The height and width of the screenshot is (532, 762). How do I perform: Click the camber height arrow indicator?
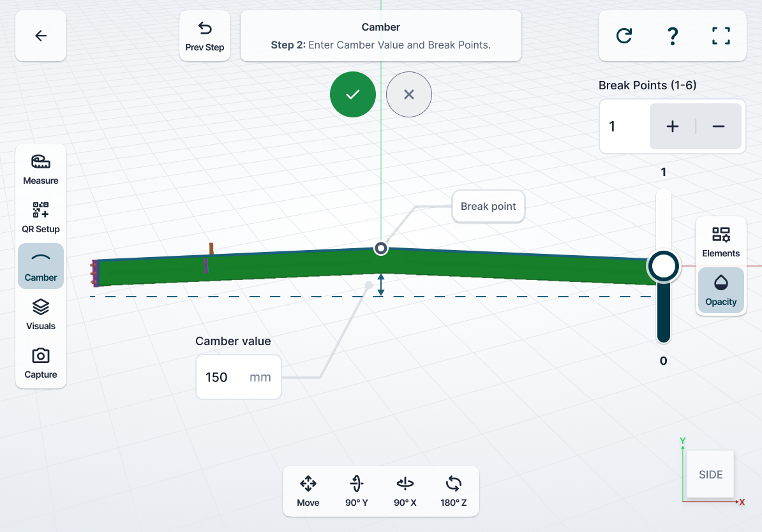click(x=381, y=284)
